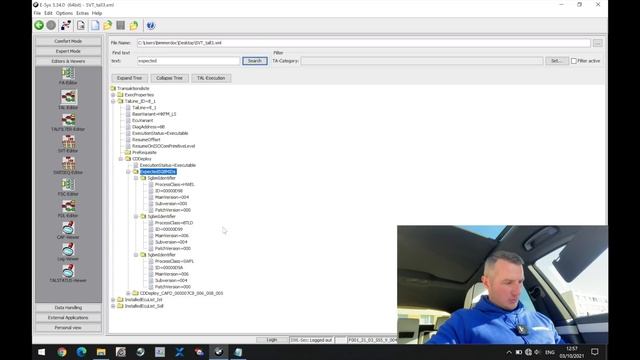Open the External Applications panel
Viewport: 640px width, 360px height.
68,318
